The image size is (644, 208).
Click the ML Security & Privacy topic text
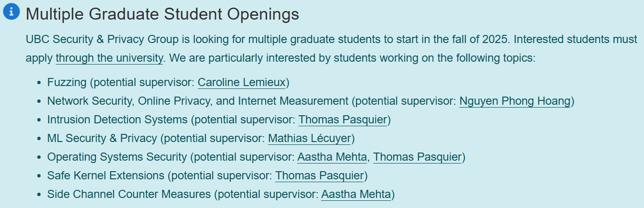(x=102, y=138)
